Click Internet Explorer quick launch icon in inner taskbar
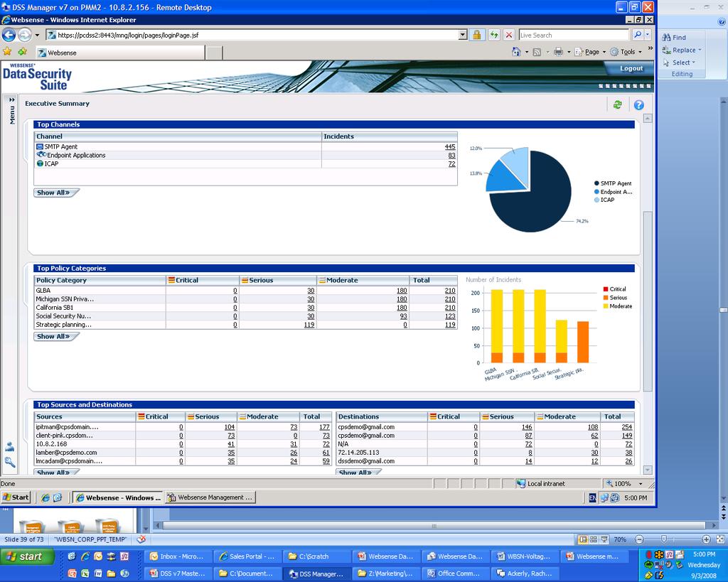728x582 pixels. (45, 497)
